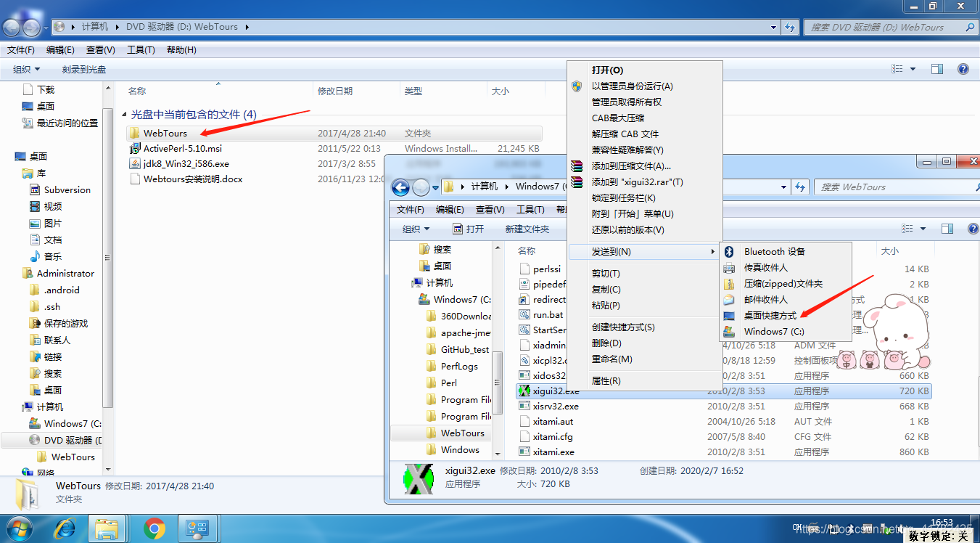This screenshot has height=543, width=980.
Task: Open Internet Explorer from taskbar
Action: [65, 528]
